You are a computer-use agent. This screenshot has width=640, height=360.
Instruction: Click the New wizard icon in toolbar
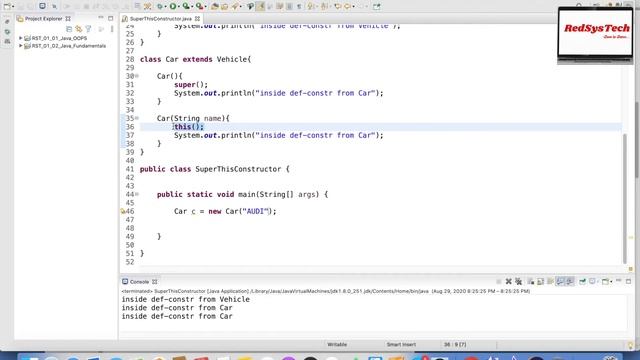click(x=7, y=6)
